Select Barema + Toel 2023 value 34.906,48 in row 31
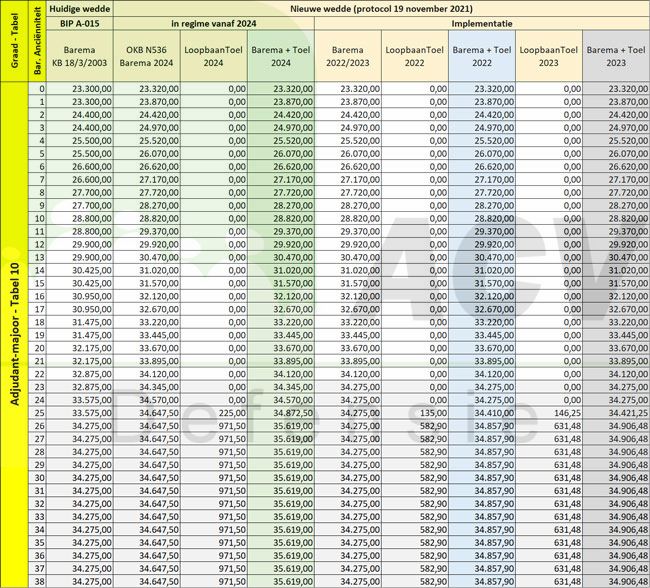 pyautogui.click(x=616, y=491)
